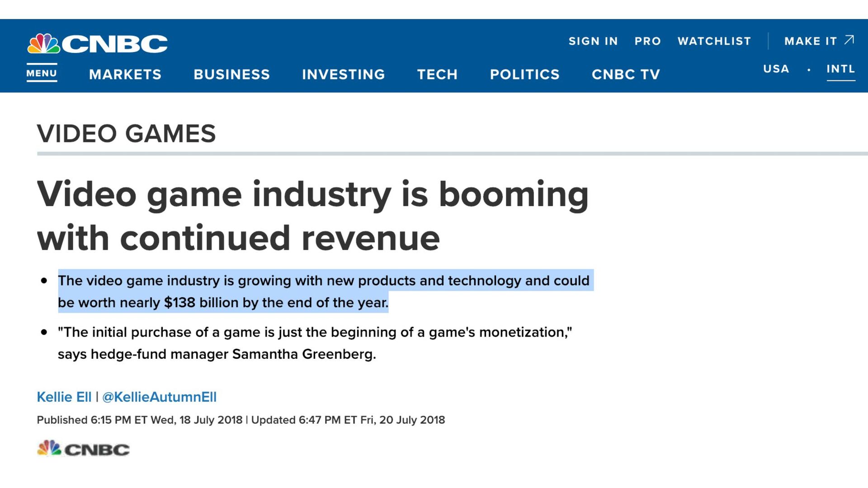This screenshot has width=868, height=488.
Task: Click the Make It link
Action: click(x=810, y=41)
